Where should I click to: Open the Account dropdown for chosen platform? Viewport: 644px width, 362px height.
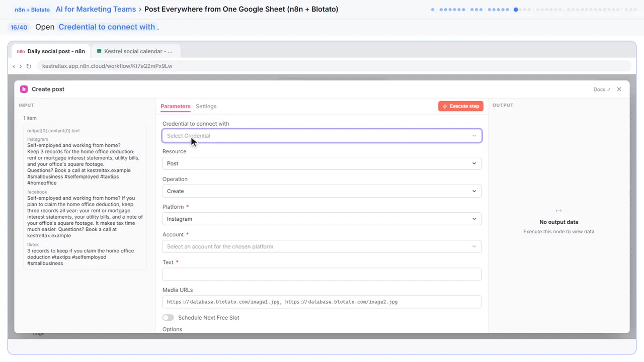tap(322, 246)
